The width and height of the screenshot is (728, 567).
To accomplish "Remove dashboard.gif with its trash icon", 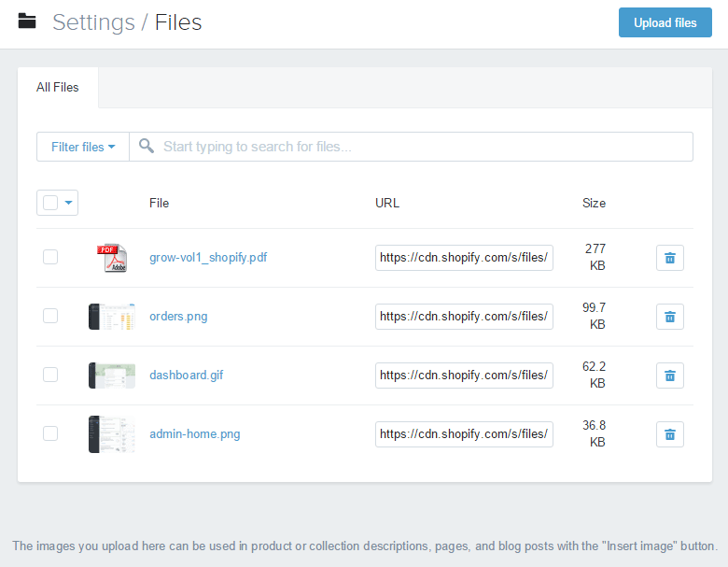I will [x=669, y=376].
